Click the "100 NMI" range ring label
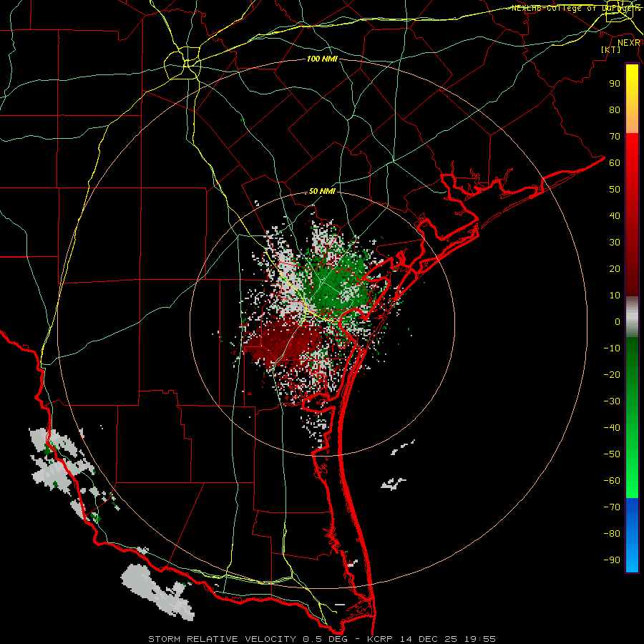This screenshot has height=644, width=644. 322,59
